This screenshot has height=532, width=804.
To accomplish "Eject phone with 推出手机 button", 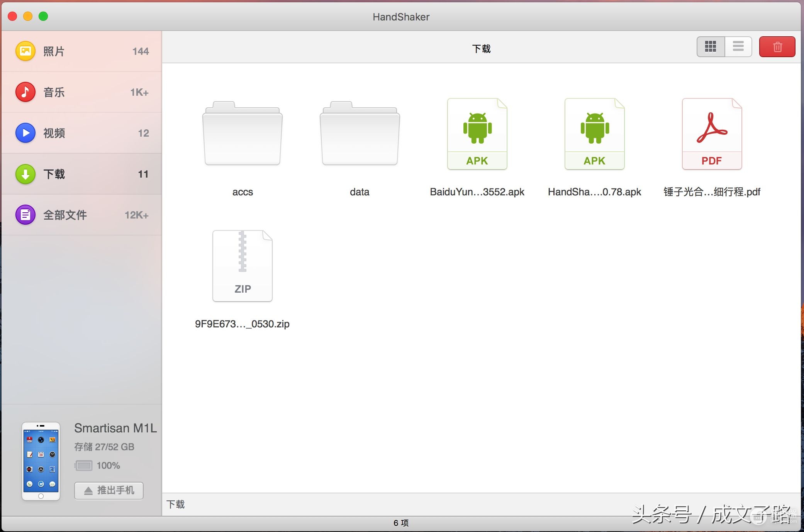I will pyautogui.click(x=109, y=490).
